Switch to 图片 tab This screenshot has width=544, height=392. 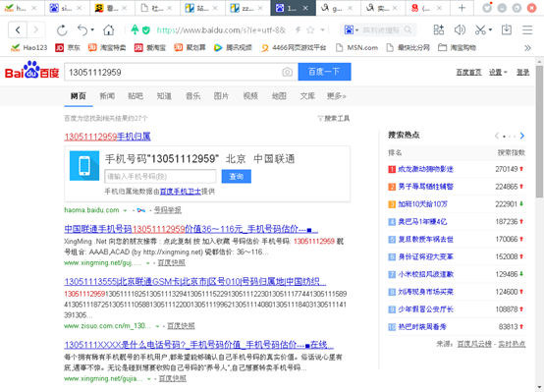pyautogui.click(x=221, y=96)
